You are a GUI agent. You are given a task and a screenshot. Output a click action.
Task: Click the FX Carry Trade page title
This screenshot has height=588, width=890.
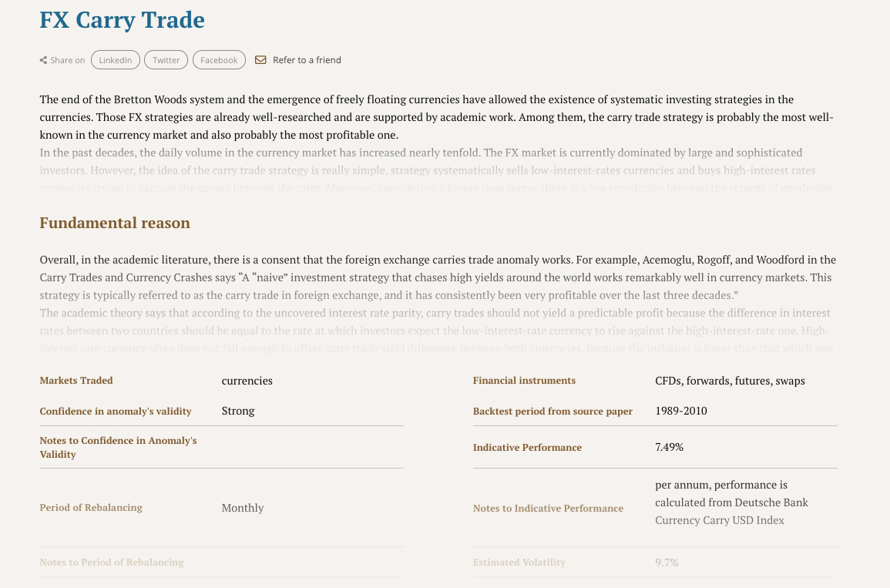122,20
